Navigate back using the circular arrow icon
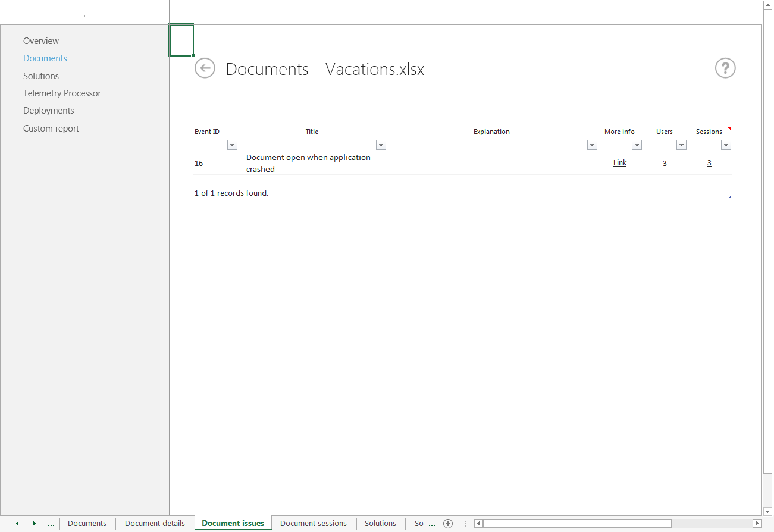774x532 pixels. click(x=205, y=68)
